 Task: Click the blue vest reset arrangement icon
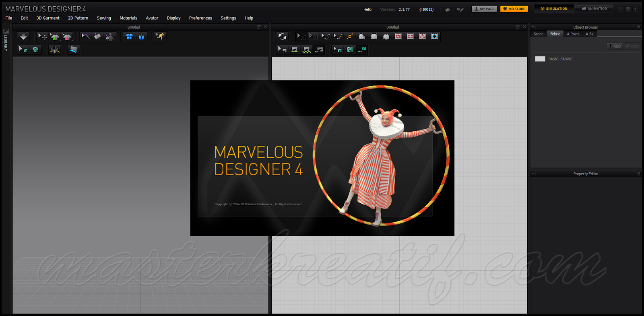(141, 37)
